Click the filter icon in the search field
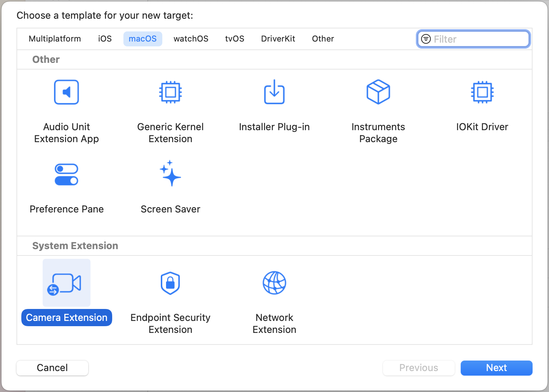The width and height of the screenshot is (549, 392). (426, 39)
